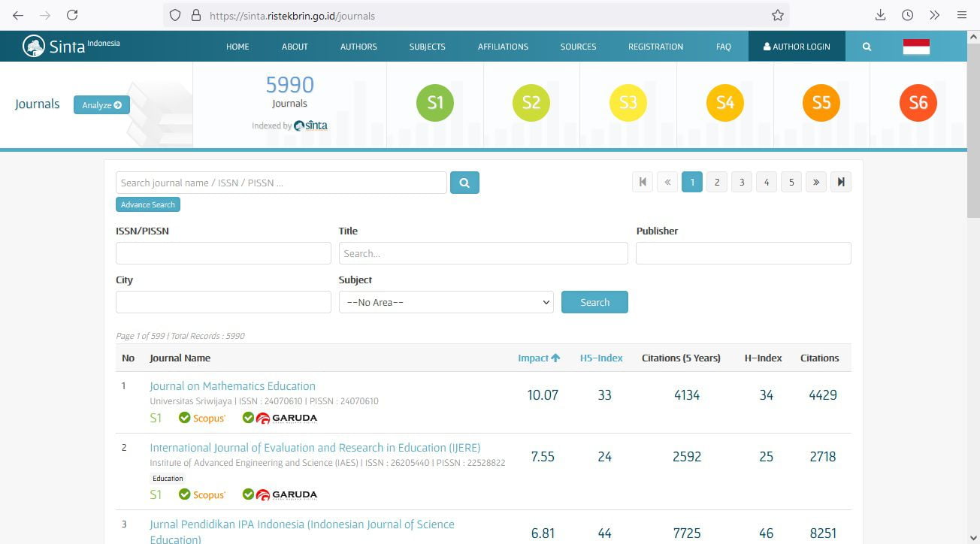The height and width of the screenshot is (544, 980).
Task: Click the browser back arrow
Action: pos(18,15)
